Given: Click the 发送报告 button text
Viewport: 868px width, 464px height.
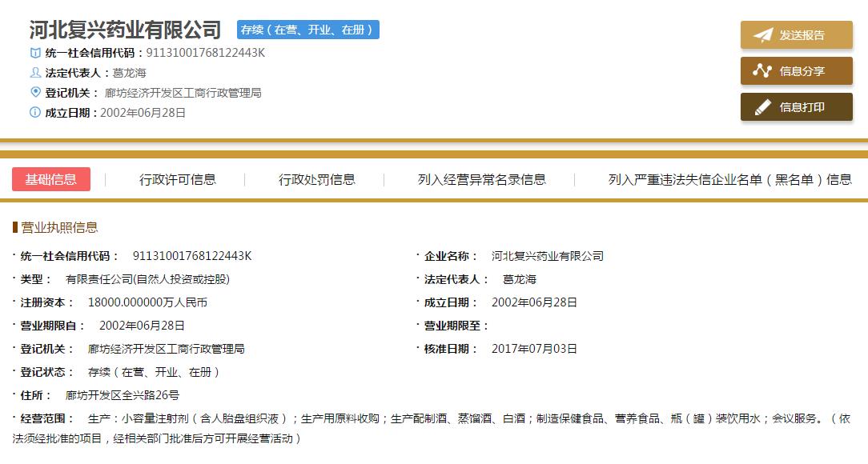Looking at the screenshot, I should point(802,35).
